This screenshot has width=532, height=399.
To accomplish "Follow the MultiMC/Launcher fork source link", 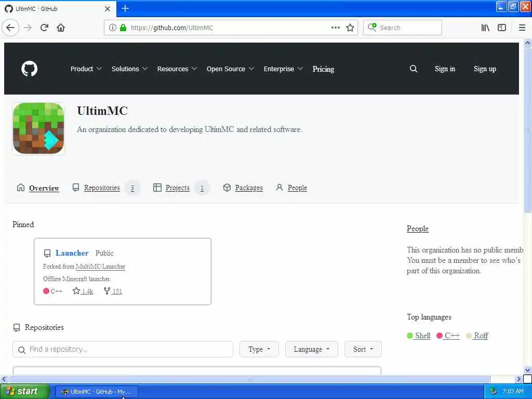I will click(x=100, y=267).
